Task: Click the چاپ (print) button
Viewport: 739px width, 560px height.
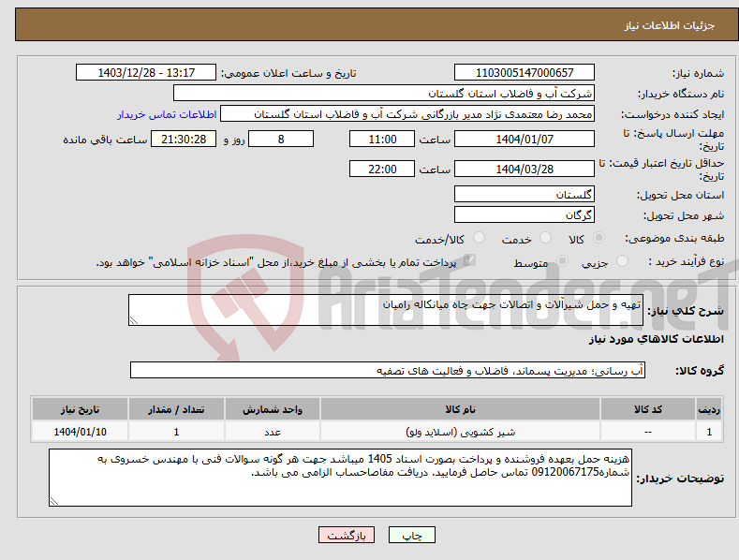Action: pyautogui.click(x=411, y=535)
